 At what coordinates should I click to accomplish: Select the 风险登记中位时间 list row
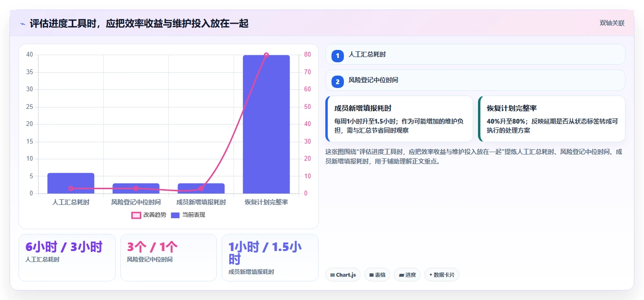475,80
